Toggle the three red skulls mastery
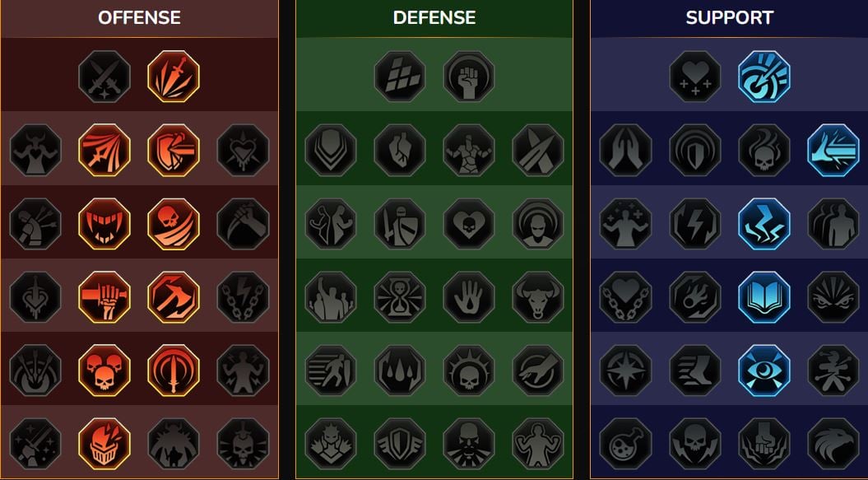Viewport: 868px width, 480px height. 104,370
